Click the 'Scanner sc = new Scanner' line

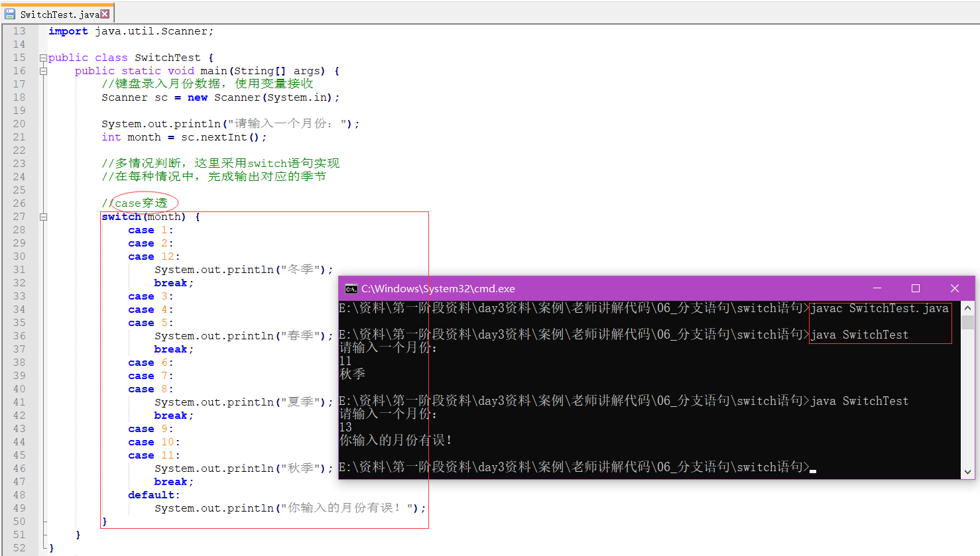pos(221,97)
